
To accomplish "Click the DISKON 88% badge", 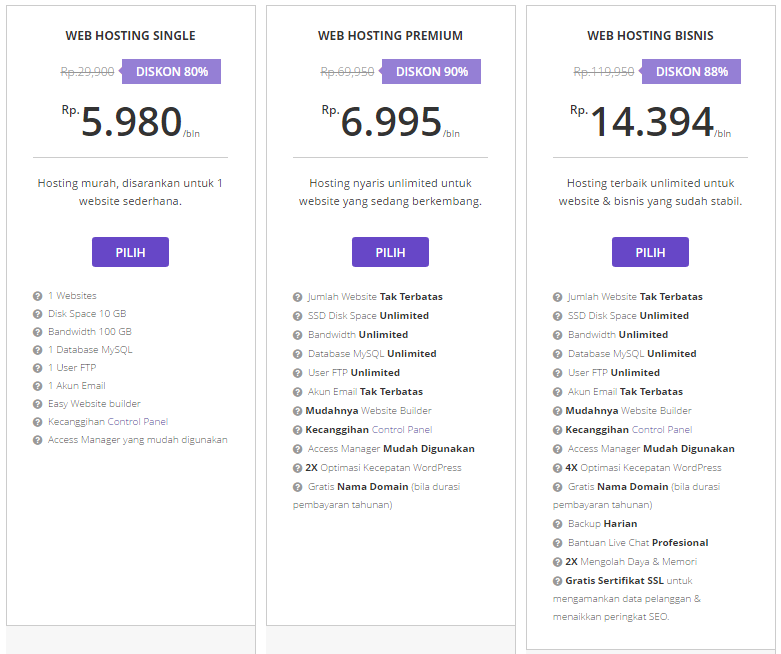I will (690, 72).
